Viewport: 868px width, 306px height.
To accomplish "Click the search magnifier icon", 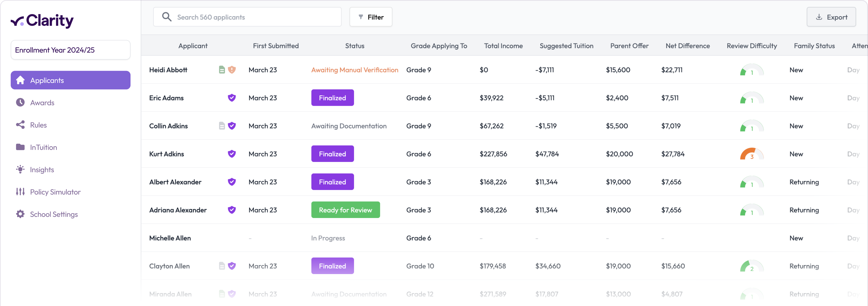I will coord(167,17).
